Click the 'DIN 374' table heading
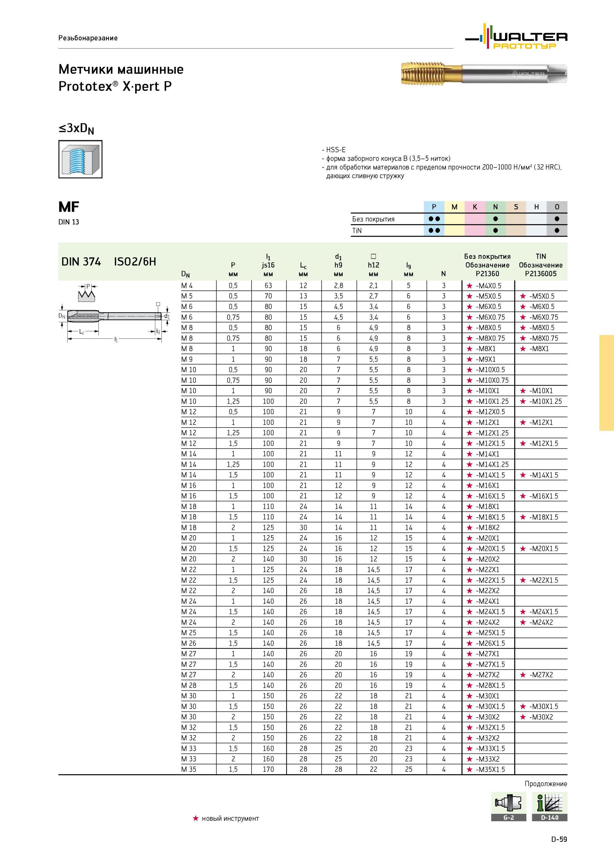 pyautogui.click(x=81, y=262)
